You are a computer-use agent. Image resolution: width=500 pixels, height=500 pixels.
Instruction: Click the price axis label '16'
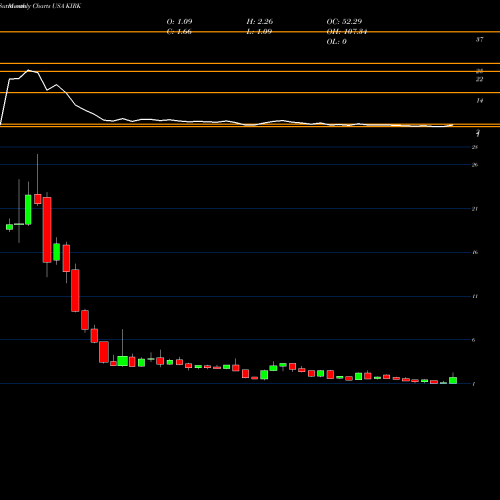tap(475, 253)
